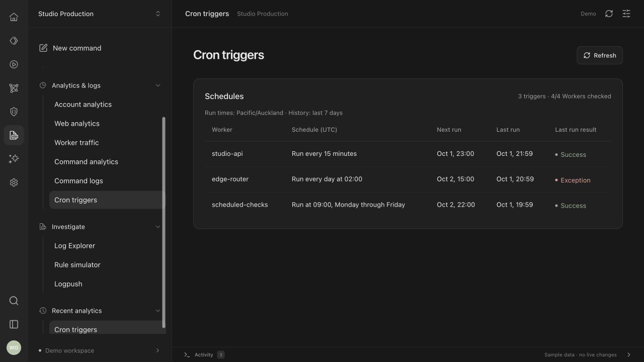Expand the Demo workspace row
The width and height of the screenshot is (644, 362).
tap(100, 350)
